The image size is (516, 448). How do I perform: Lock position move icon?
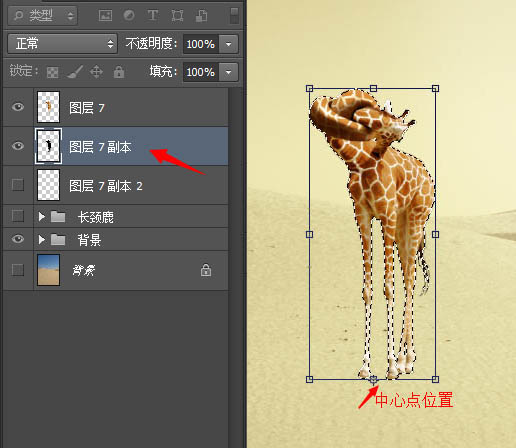tap(96, 72)
